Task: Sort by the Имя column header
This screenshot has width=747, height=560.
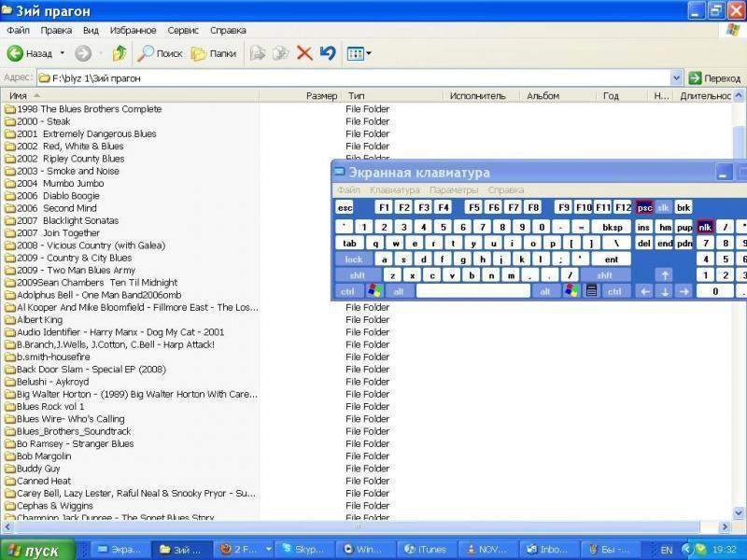Action: click(130, 96)
